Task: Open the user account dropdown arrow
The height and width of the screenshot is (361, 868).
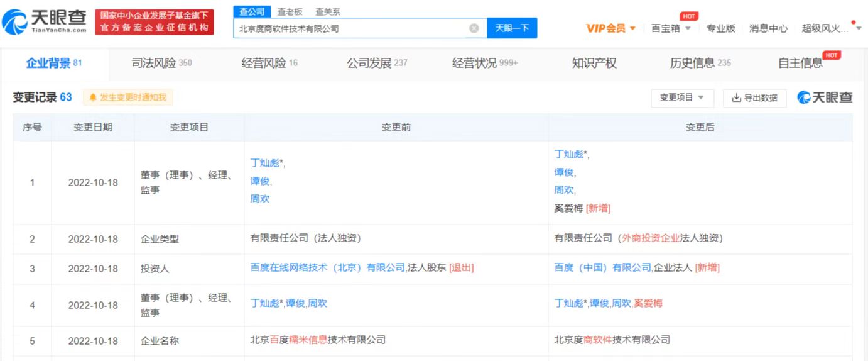Action: (x=859, y=27)
